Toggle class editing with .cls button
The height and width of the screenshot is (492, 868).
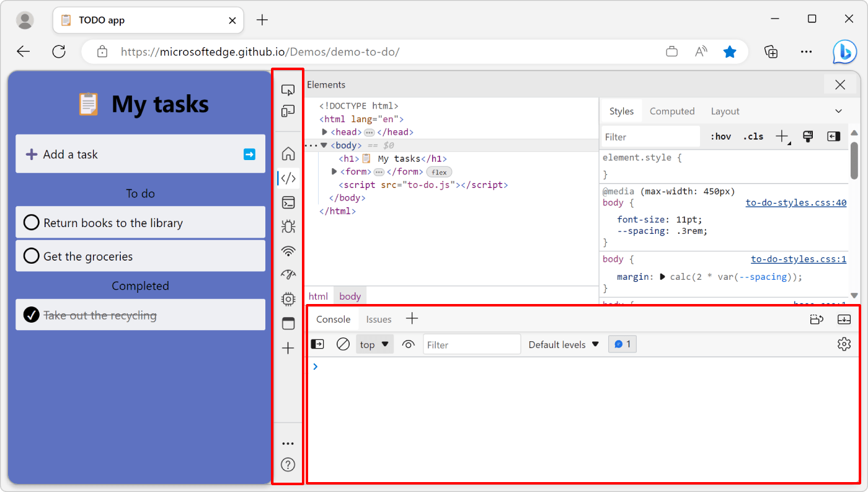pyautogui.click(x=753, y=136)
